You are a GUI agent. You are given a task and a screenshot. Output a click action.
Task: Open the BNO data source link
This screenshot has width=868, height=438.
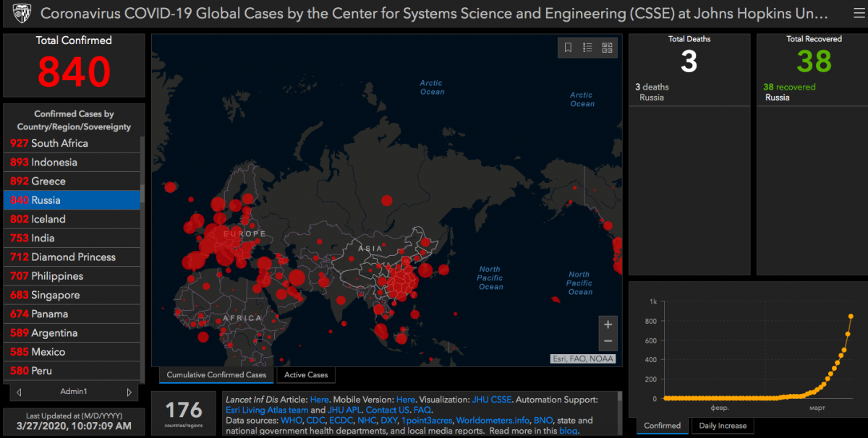(x=542, y=420)
